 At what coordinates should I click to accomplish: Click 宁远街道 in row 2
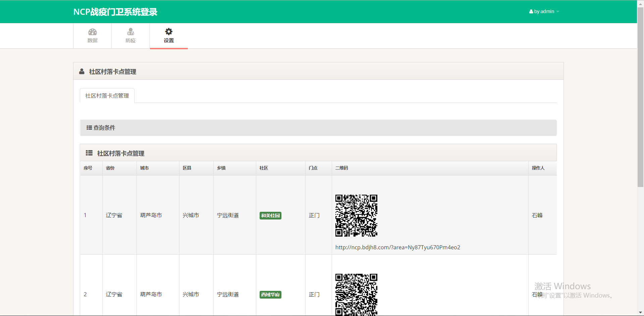[x=228, y=294]
